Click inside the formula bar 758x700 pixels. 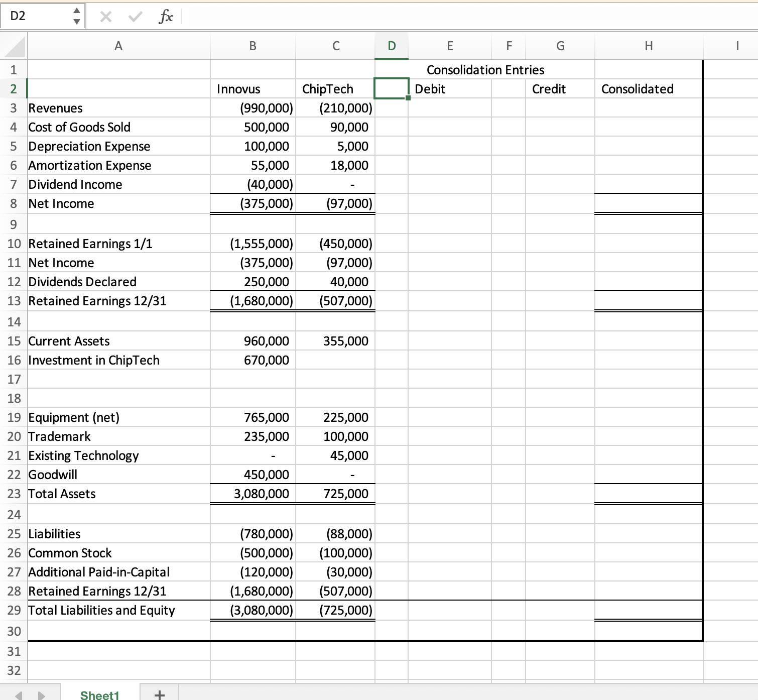pos(351,16)
